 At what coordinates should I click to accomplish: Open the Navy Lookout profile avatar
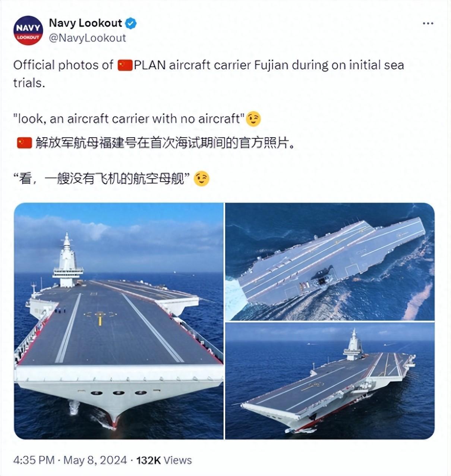click(28, 31)
